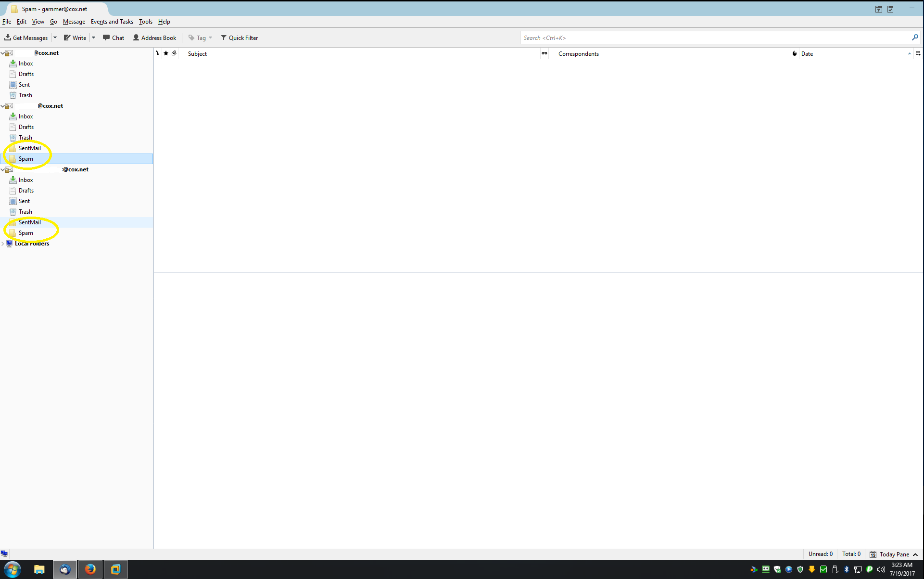Click the search magnifier icon
The height and width of the screenshot is (580, 924).
915,38
